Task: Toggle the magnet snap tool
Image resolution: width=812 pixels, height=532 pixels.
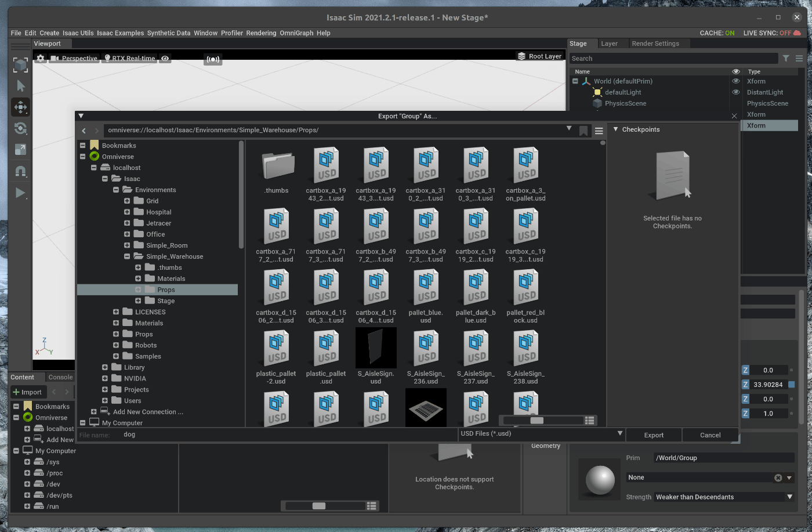Action: click(20, 171)
